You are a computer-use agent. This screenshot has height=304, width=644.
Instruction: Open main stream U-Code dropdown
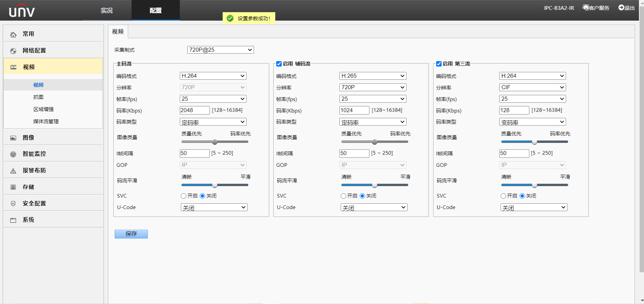214,207
